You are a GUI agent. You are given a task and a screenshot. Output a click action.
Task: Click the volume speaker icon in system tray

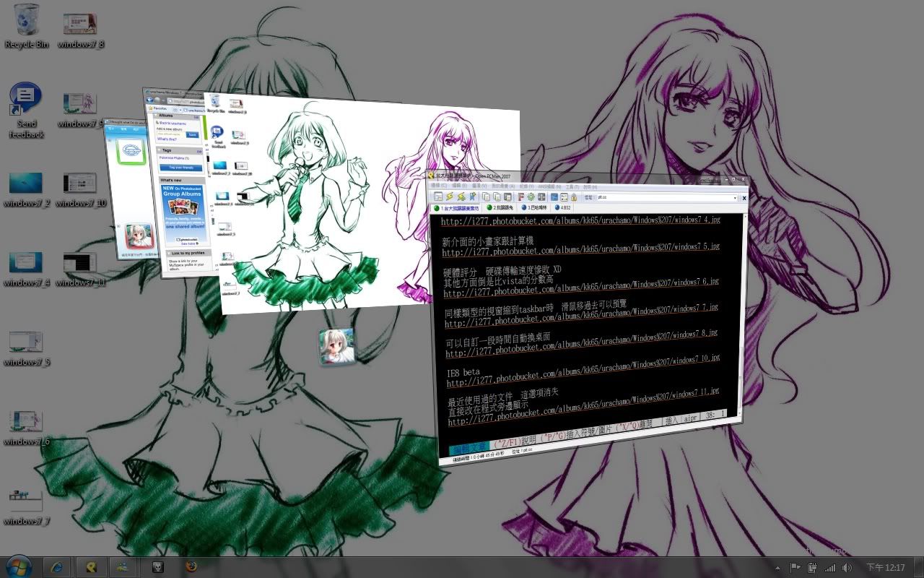coord(846,568)
